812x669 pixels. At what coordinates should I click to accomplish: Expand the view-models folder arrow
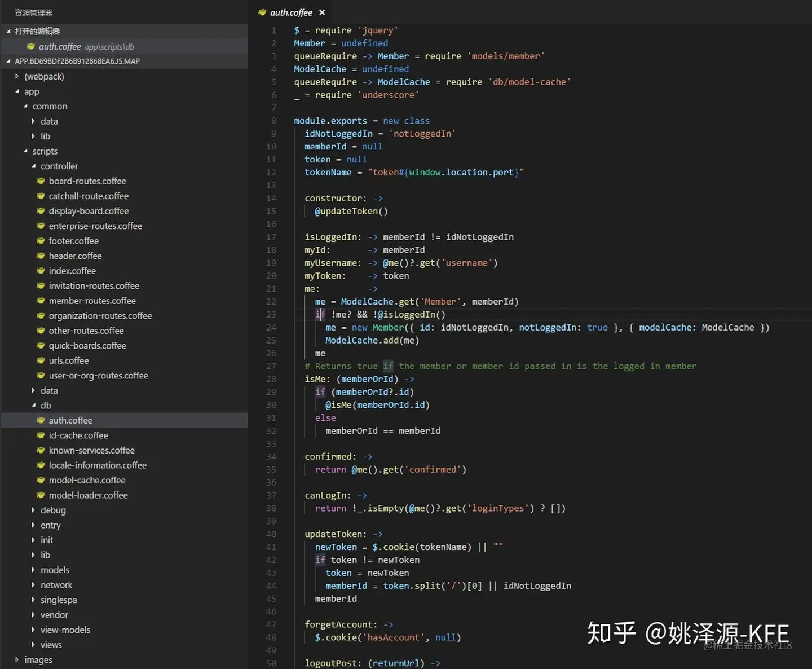(x=33, y=630)
